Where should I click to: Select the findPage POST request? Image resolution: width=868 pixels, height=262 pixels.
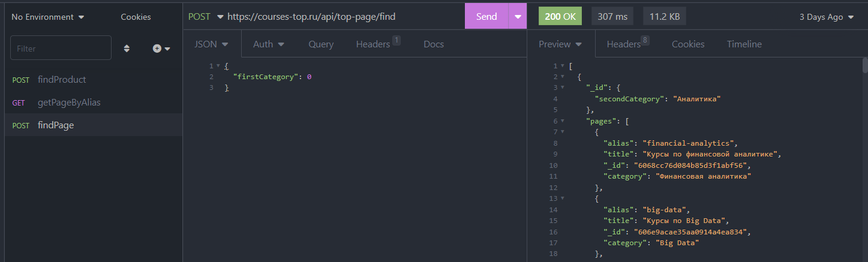point(94,125)
